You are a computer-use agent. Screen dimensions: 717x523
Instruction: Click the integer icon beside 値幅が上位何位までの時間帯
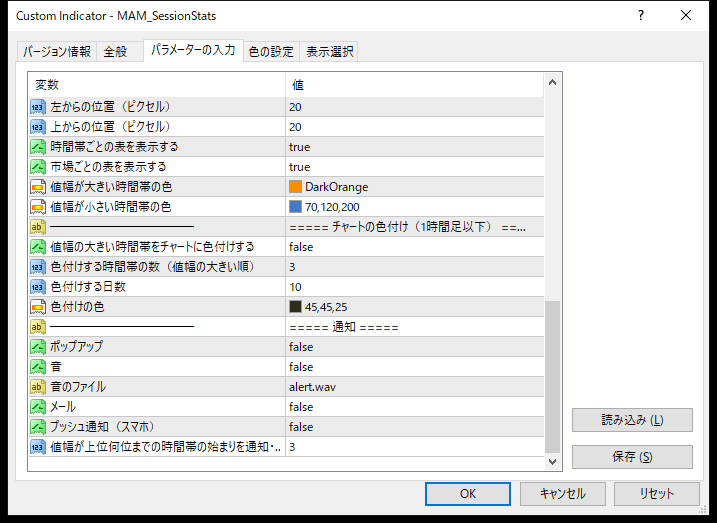pos(37,447)
